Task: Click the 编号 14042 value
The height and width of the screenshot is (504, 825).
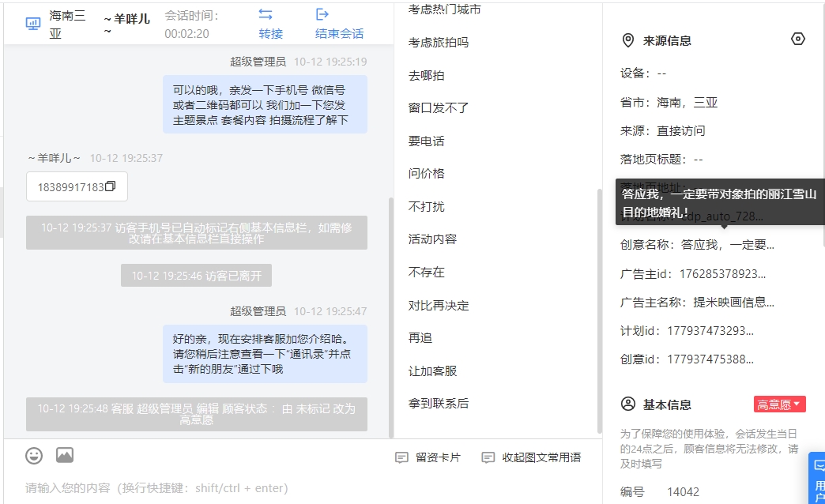Action: point(683,492)
